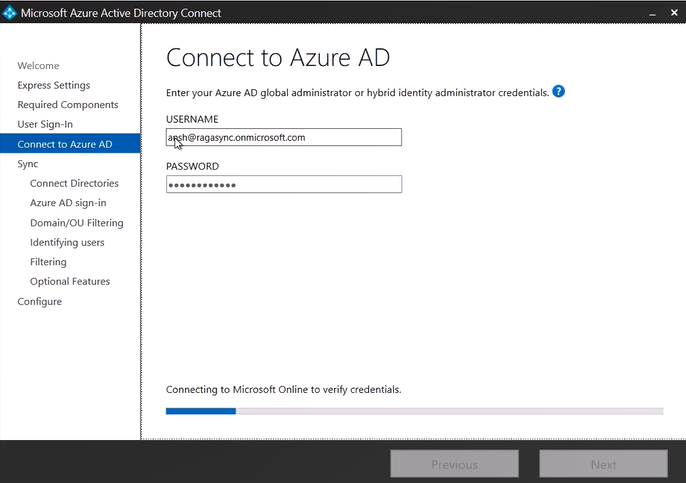Click the Previous button
Image resolution: width=686 pixels, height=483 pixels.
(x=455, y=464)
